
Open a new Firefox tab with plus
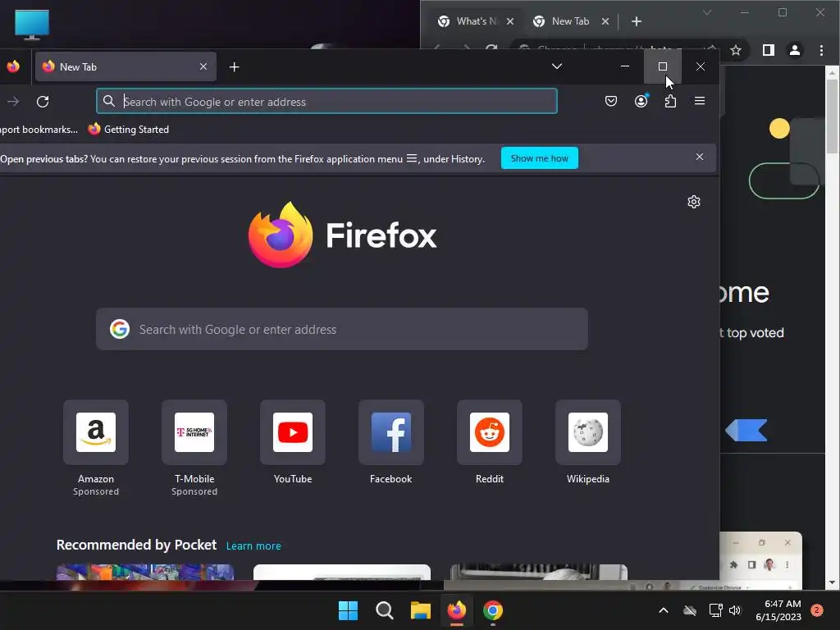pyautogui.click(x=234, y=67)
